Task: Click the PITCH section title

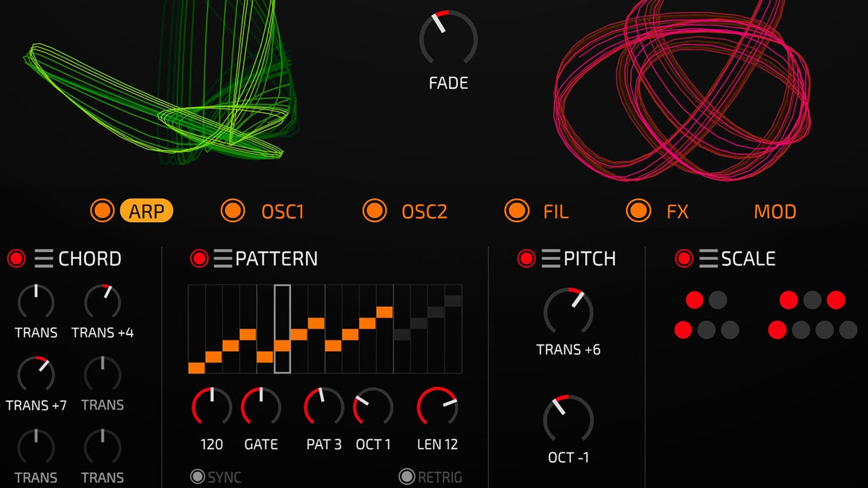Action: 590,258
